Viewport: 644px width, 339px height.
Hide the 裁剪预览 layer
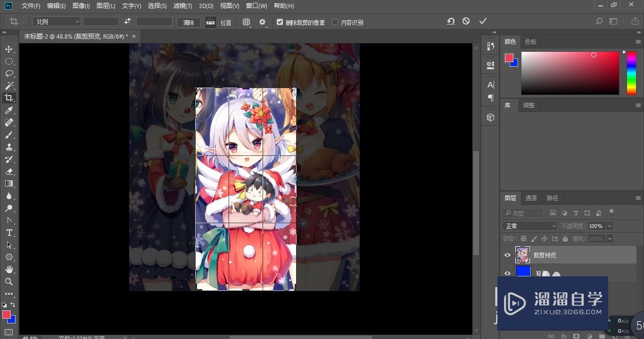[x=507, y=255]
